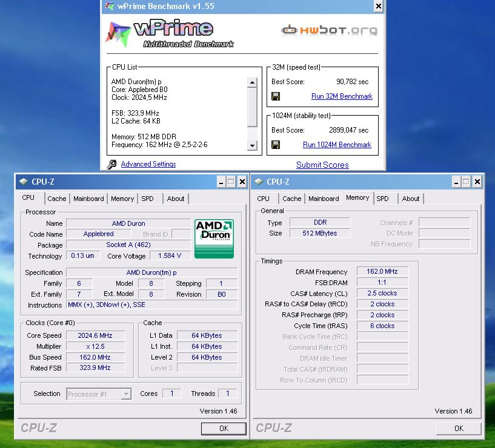Viewport: 495px width, 448px height.
Task: Save the 32M score floppy icon
Action: pos(276,96)
